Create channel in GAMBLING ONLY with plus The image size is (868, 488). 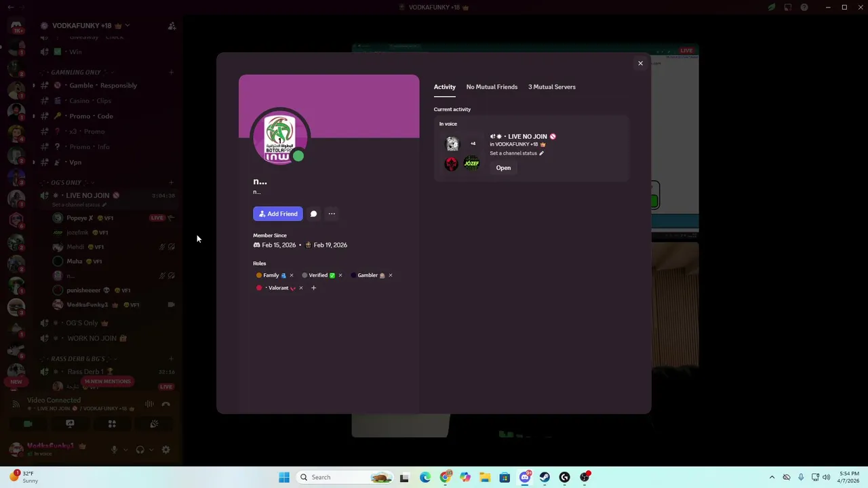coord(172,72)
